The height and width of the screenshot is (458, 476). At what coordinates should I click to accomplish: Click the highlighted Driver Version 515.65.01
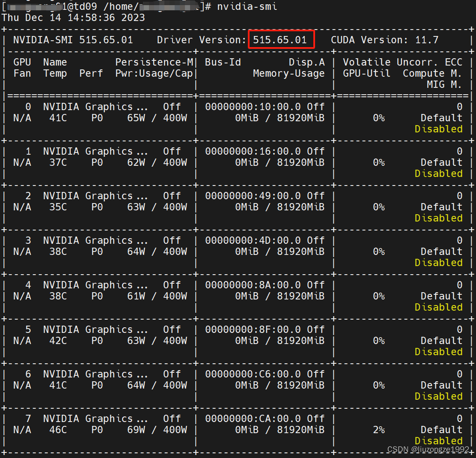(x=281, y=39)
